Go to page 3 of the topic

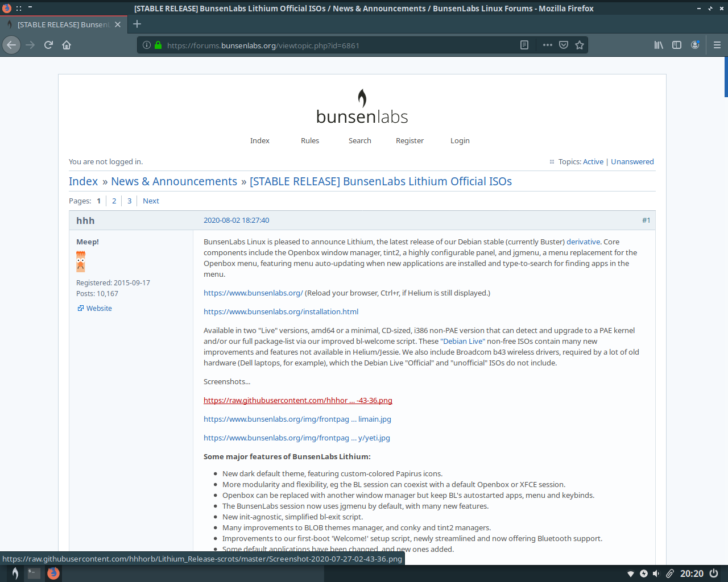(130, 201)
